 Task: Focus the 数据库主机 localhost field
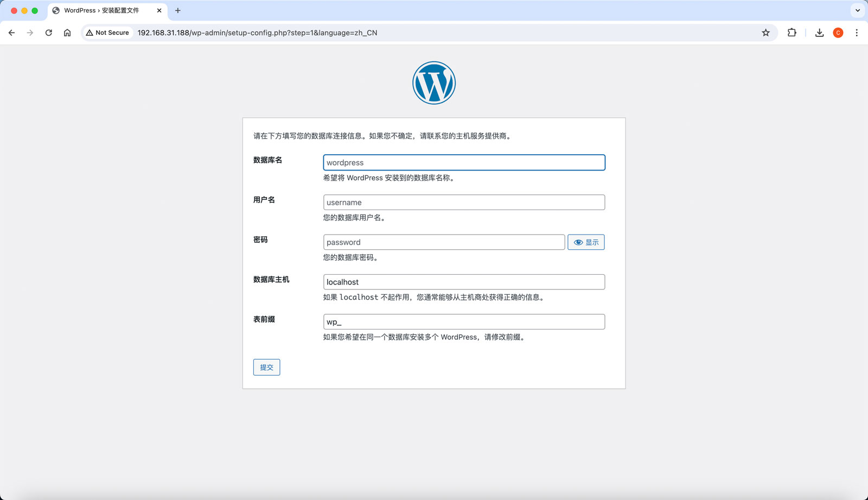464,282
